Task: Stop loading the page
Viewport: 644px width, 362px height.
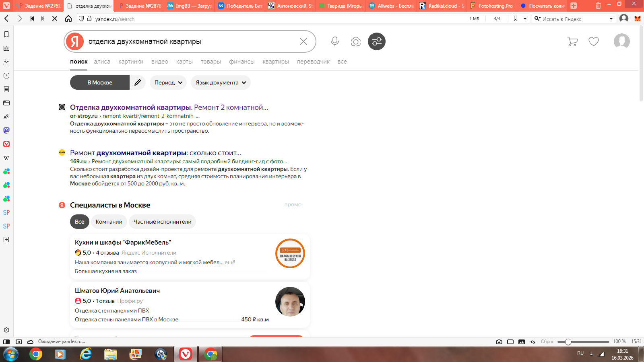Action: click(55, 19)
